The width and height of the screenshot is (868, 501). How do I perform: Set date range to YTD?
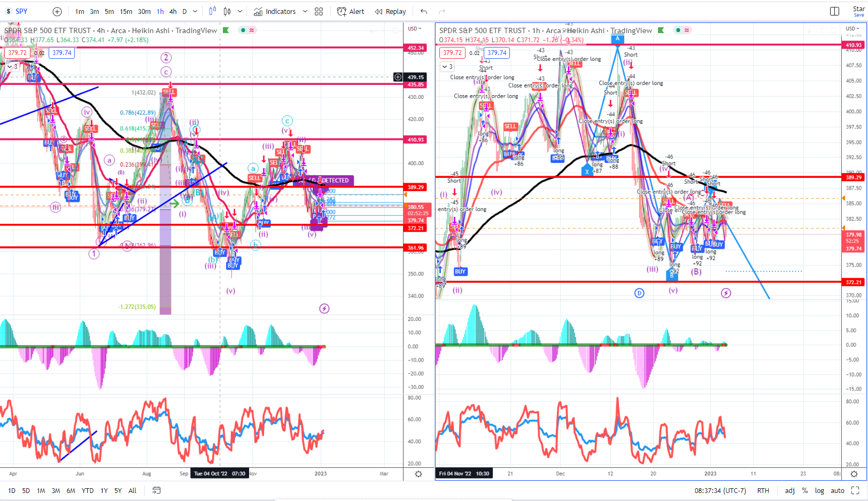click(88, 490)
